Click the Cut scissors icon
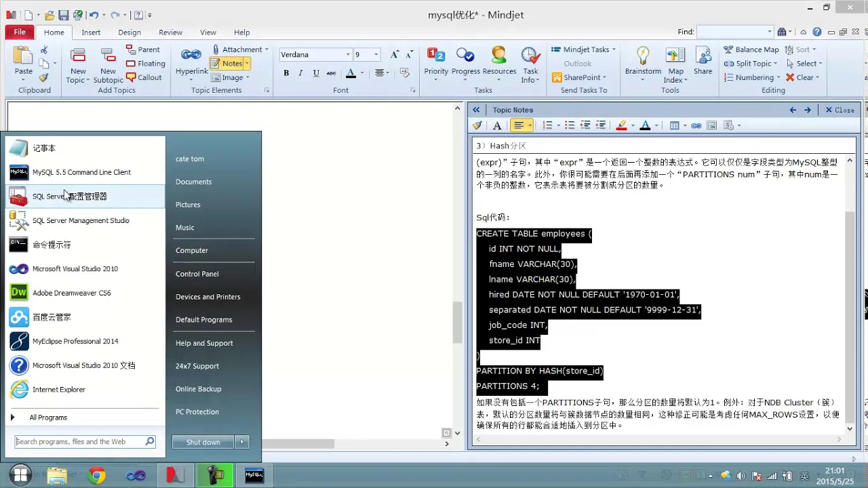Viewport: 868px width, 488px height. click(x=44, y=50)
